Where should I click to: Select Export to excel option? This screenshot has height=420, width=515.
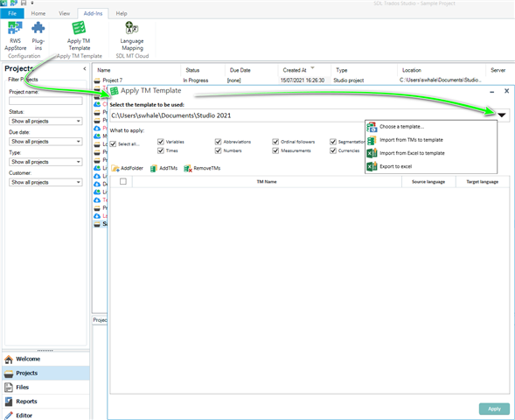point(430,166)
